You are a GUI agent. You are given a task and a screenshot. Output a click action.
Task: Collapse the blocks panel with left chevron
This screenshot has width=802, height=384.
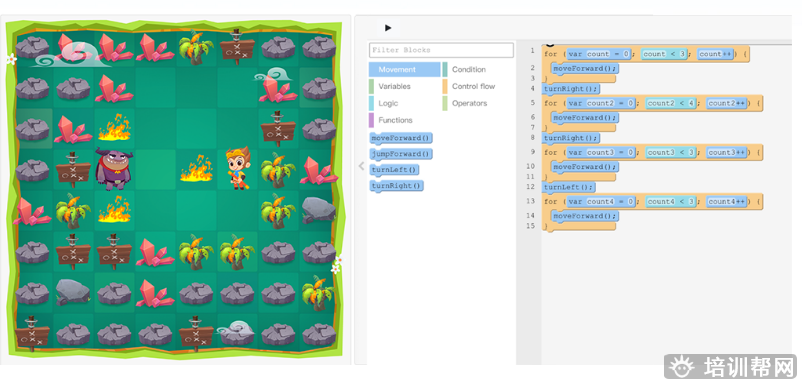tap(361, 166)
